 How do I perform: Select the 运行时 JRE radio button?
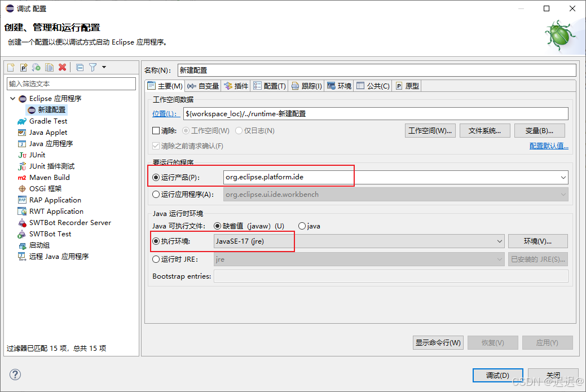coord(156,259)
